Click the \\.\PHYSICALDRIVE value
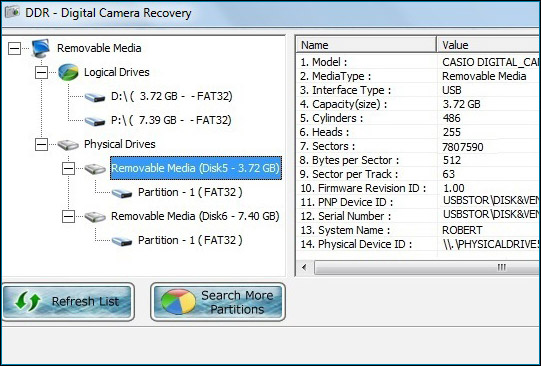 (x=491, y=244)
